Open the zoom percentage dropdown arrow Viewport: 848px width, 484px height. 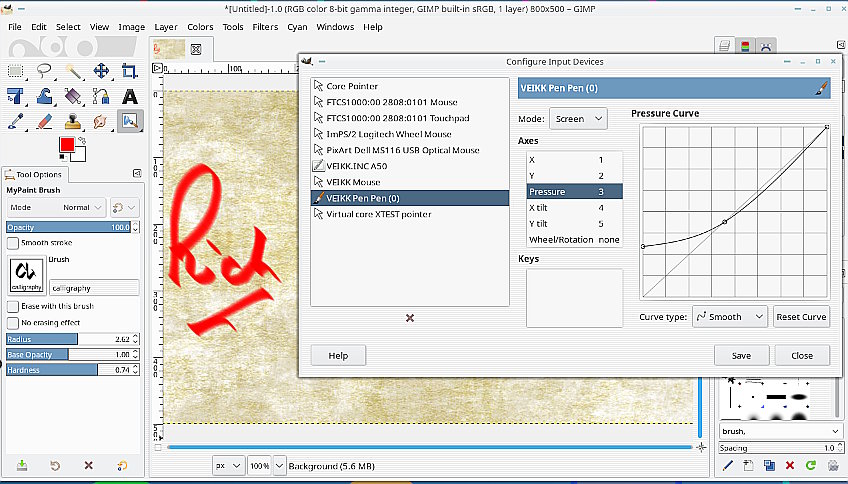(x=279, y=466)
